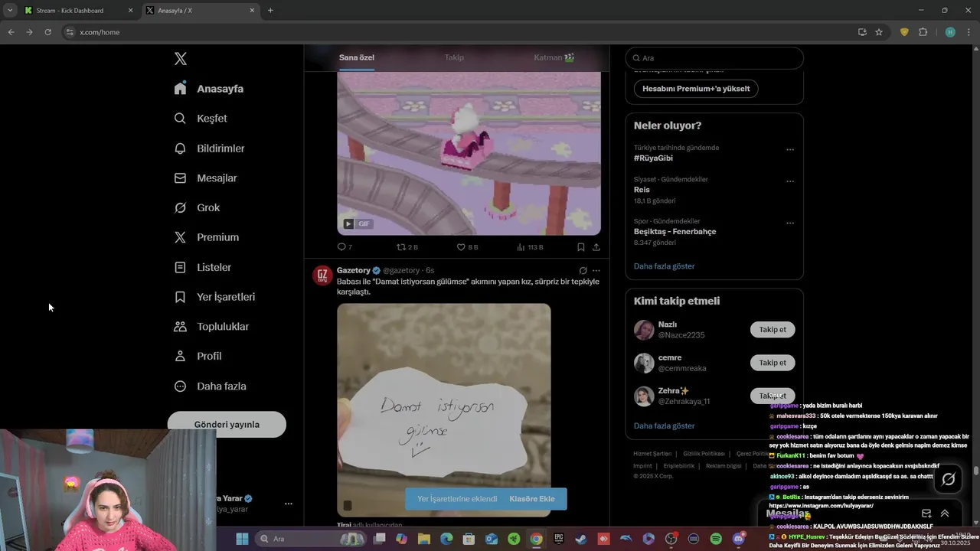Open Topluluklar communities
Viewport: 980px width, 551px height.
tap(211, 327)
